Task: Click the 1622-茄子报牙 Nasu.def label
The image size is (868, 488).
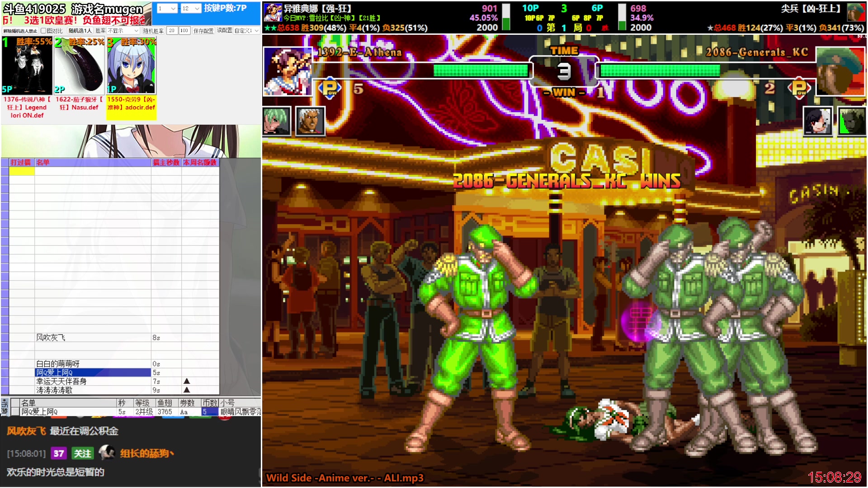Action: point(80,103)
